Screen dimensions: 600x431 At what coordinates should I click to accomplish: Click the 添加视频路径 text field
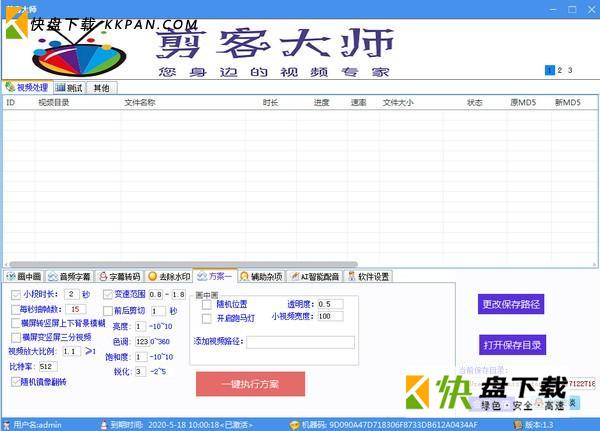pos(300,342)
